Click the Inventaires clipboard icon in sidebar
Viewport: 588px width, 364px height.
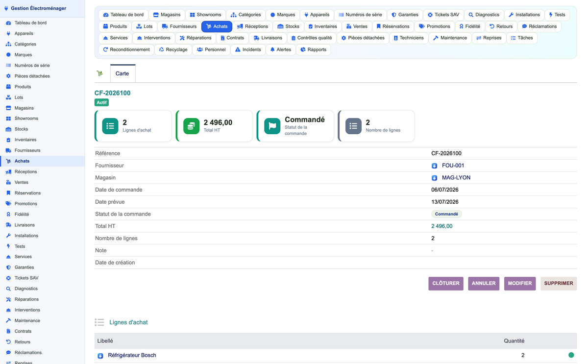[8, 140]
